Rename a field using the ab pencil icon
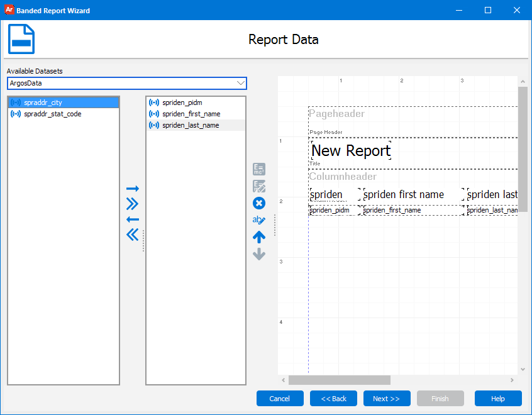 259,219
